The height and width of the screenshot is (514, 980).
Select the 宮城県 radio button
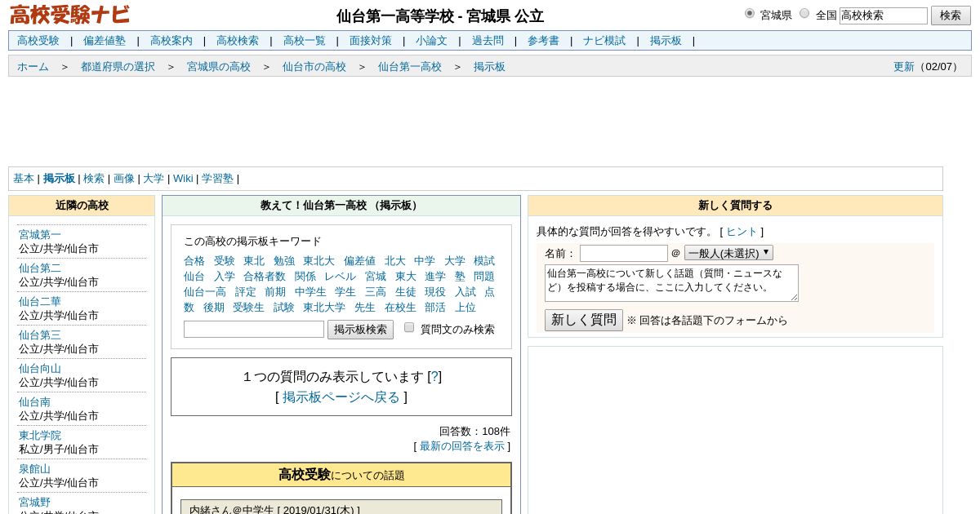750,13
